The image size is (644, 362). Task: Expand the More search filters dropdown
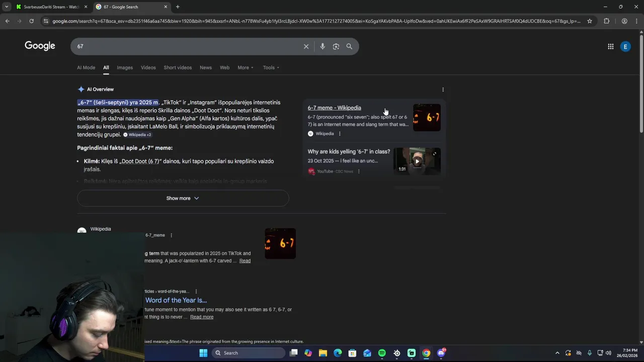(246, 67)
